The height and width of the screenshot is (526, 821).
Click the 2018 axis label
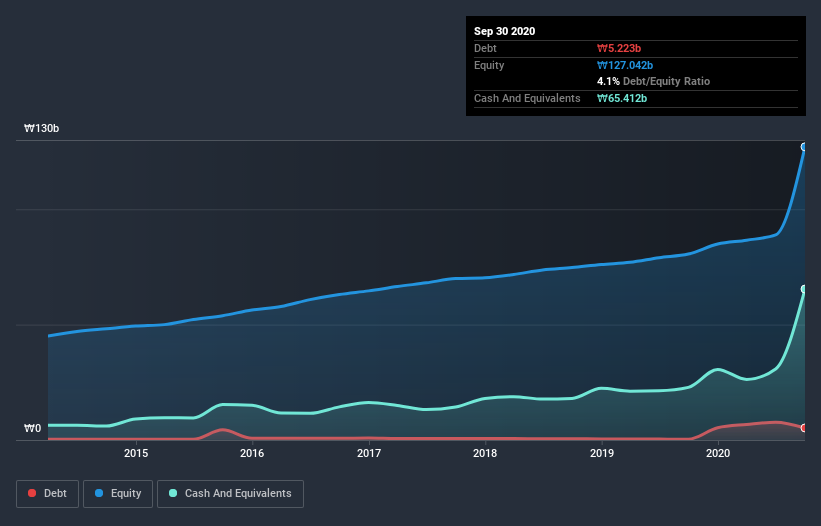click(485, 453)
